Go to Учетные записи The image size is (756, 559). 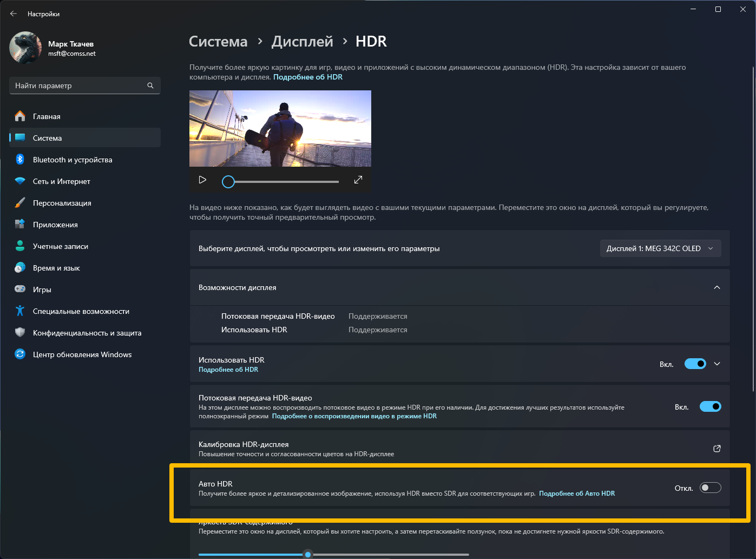point(85,246)
